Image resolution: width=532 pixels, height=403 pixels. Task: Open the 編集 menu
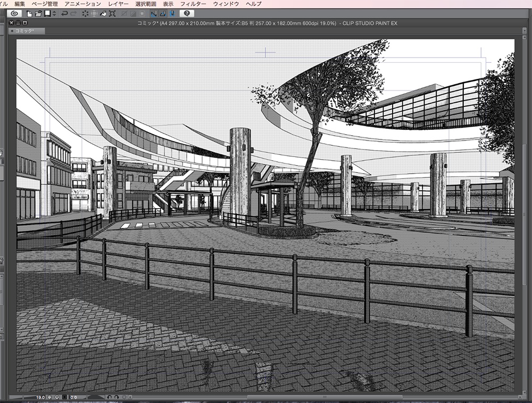pyautogui.click(x=20, y=4)
